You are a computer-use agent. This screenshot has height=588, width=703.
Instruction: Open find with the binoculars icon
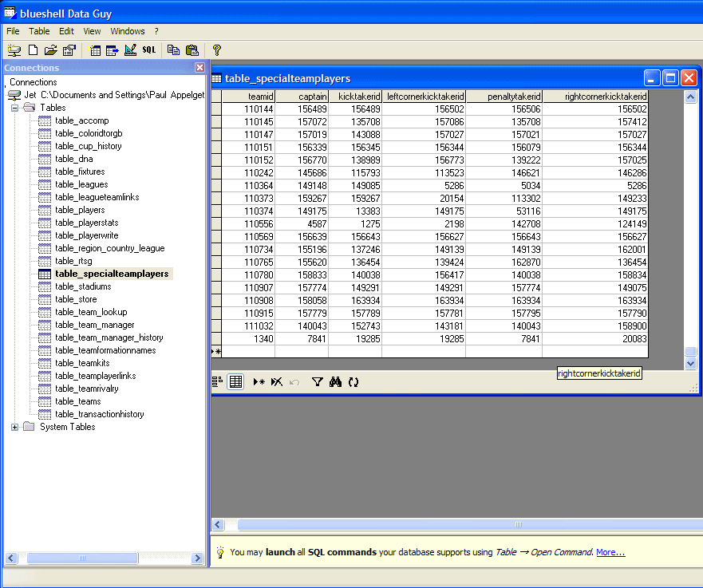coord(335,382)
